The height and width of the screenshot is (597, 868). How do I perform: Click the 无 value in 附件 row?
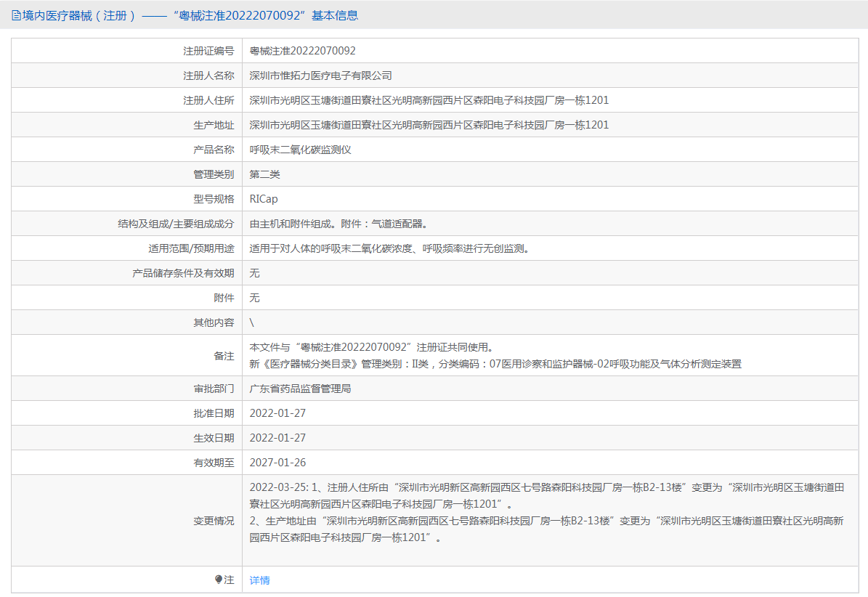[255, 298]
